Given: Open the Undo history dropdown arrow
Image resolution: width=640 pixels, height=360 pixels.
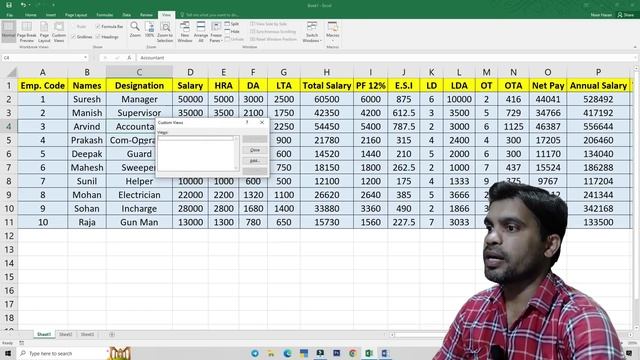Looking at the screenshot, I should pyautogui.click(x=30, y=5).
